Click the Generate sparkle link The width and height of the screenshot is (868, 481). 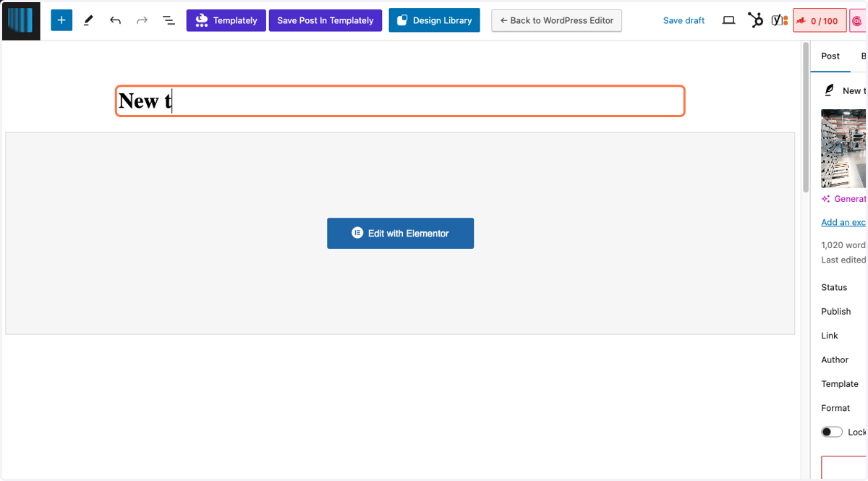(x=844, y=199)
